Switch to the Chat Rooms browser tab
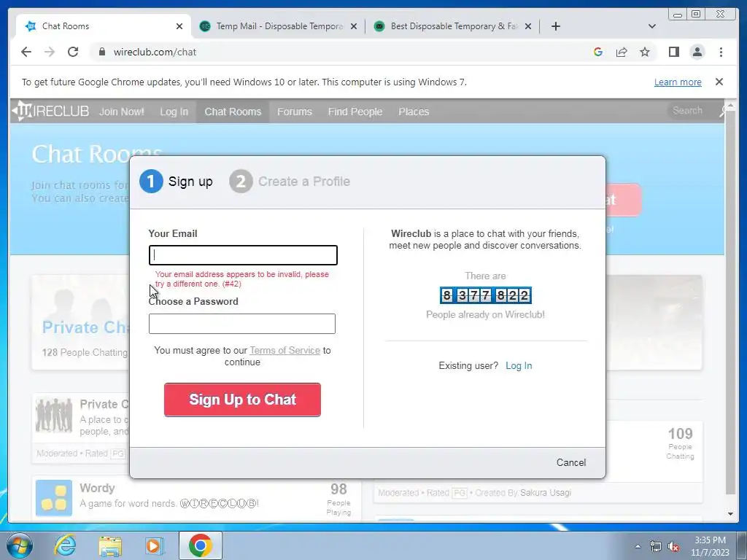 coord(104,26)
